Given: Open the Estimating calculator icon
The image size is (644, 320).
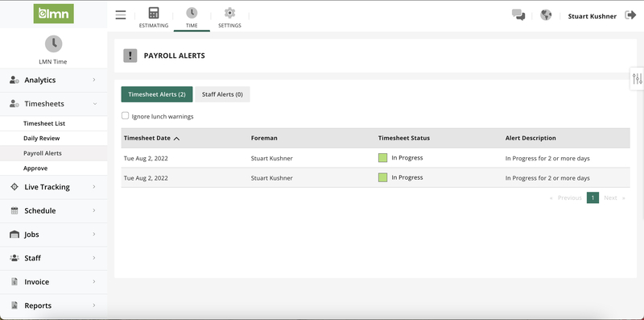Looking at the screenshot, I should pos(154,13).
